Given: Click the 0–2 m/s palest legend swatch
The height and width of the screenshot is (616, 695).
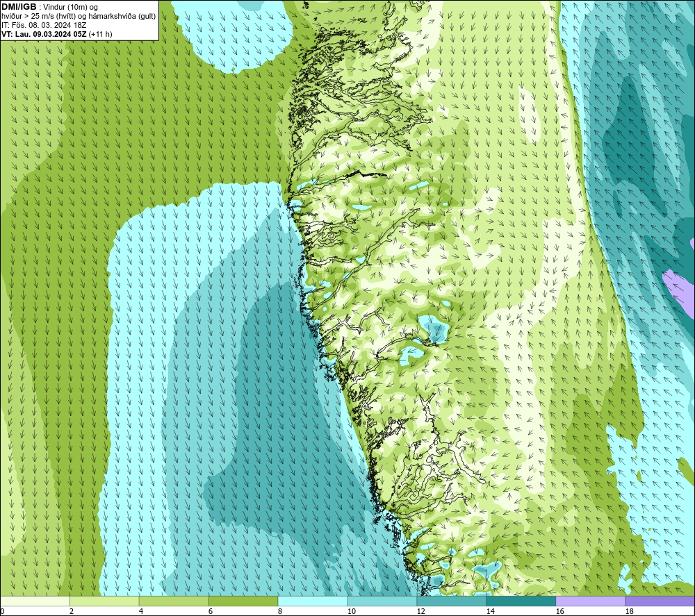Looking at the screenshot, I should coord(35,601).
